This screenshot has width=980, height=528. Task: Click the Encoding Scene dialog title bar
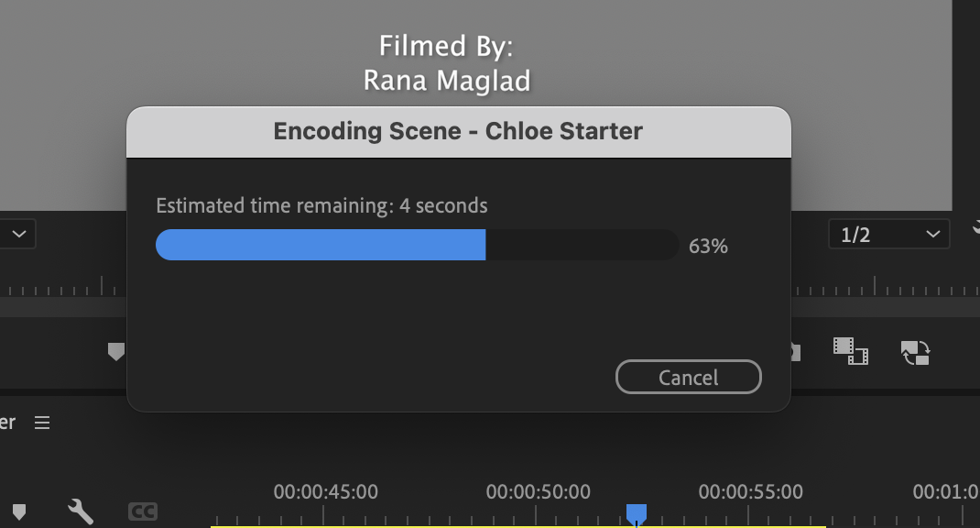458,131
